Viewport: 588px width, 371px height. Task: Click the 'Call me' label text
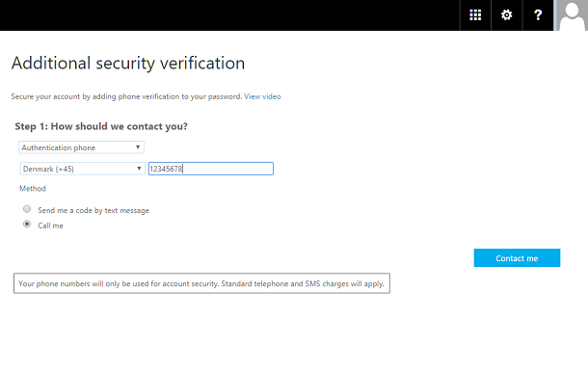click(x=50, y=225)
